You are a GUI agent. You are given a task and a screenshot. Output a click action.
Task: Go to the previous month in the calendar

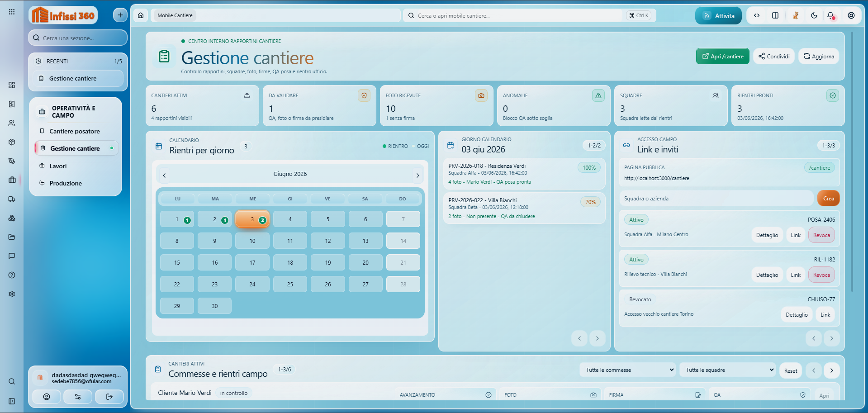164,175
